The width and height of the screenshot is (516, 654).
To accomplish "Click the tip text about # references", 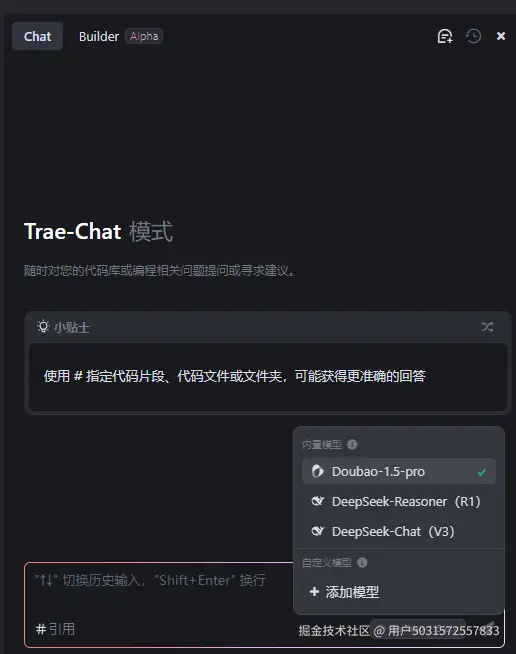I will (x=234, y=376).
